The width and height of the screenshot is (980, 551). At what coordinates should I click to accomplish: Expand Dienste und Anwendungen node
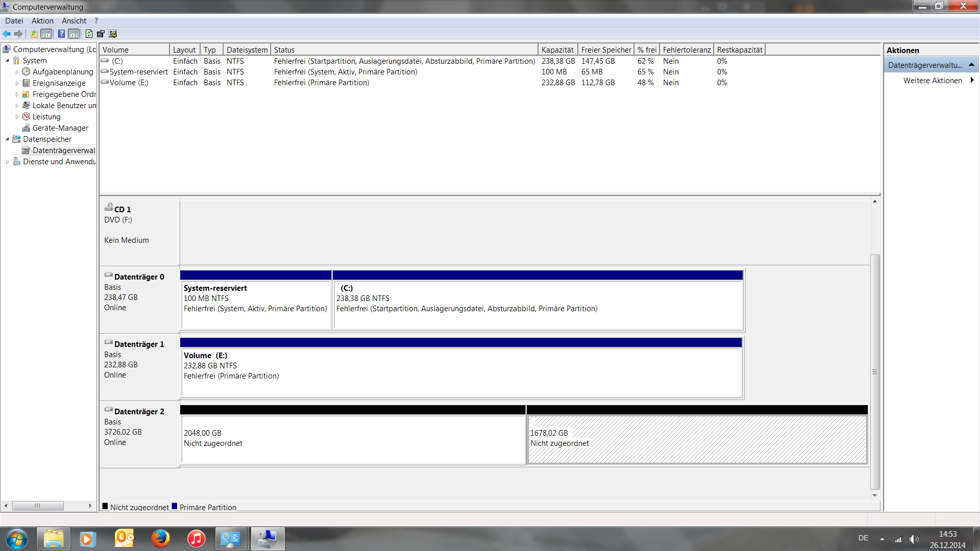[x=8, y=162]
